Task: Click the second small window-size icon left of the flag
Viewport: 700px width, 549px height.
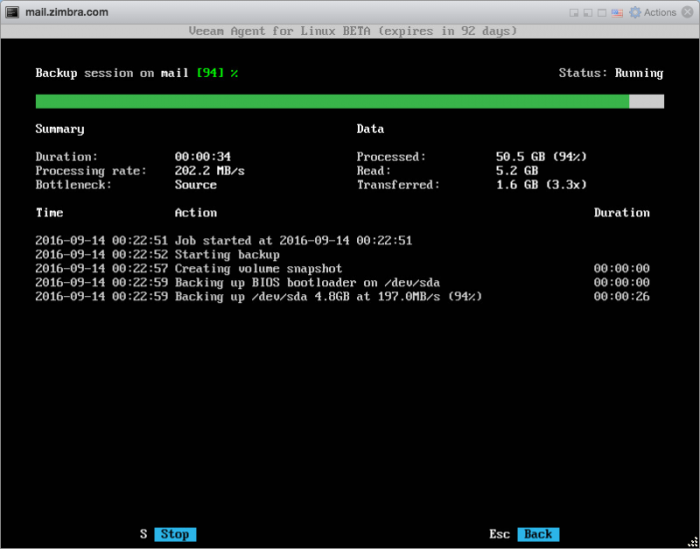Action: coord(588,13)
